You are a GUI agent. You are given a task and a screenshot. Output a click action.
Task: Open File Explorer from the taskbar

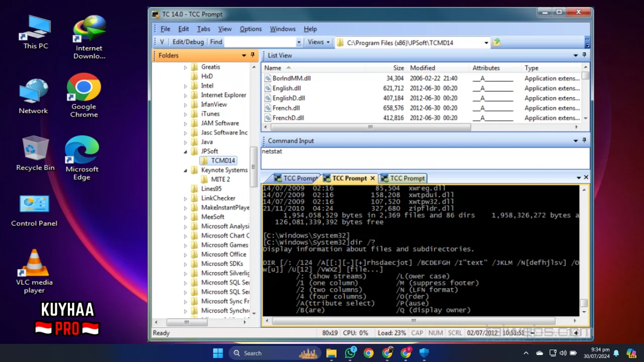click(x=331, y=353)
